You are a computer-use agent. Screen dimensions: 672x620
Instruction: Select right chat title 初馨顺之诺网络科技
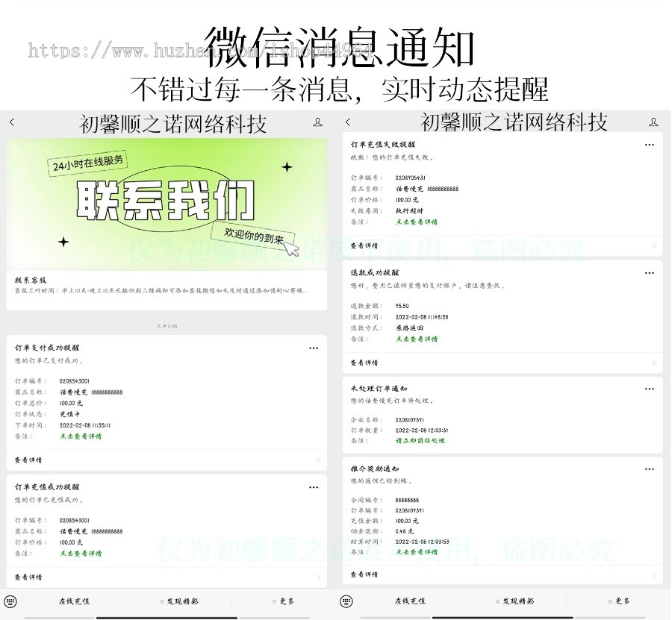coord(514,122)
